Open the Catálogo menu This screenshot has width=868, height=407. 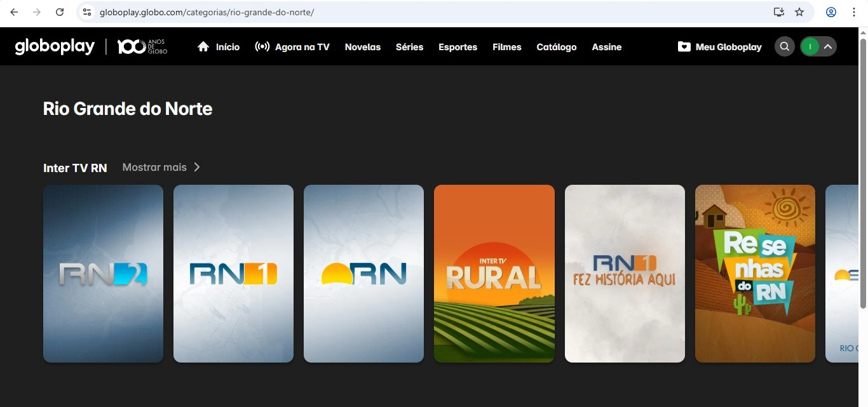[557, 47]
